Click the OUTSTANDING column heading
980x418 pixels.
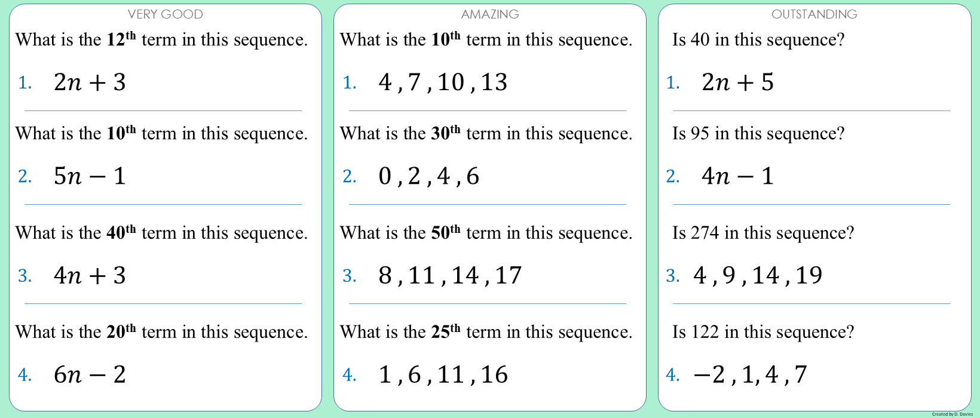coord(814,14)
